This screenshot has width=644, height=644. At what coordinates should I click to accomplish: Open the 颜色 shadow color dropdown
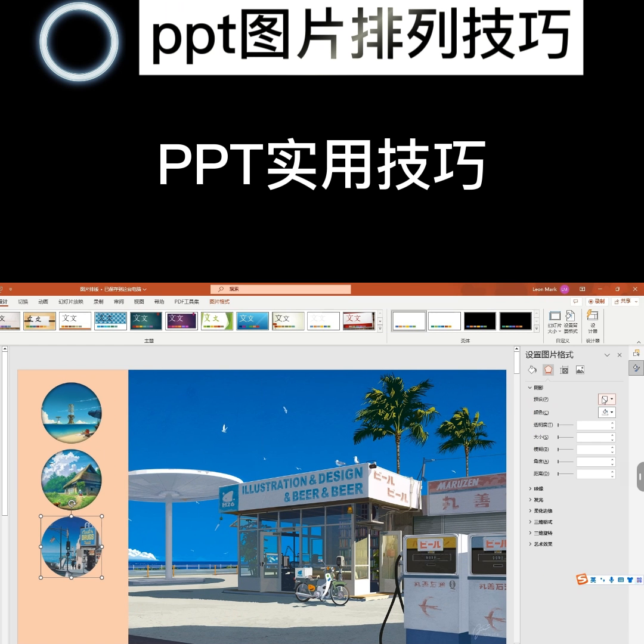[x=607, y=413]
